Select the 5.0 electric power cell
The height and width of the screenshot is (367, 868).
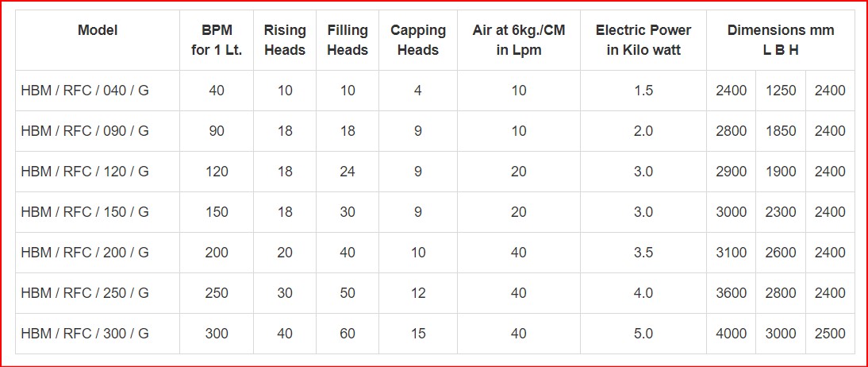click(x=643, y=333)
